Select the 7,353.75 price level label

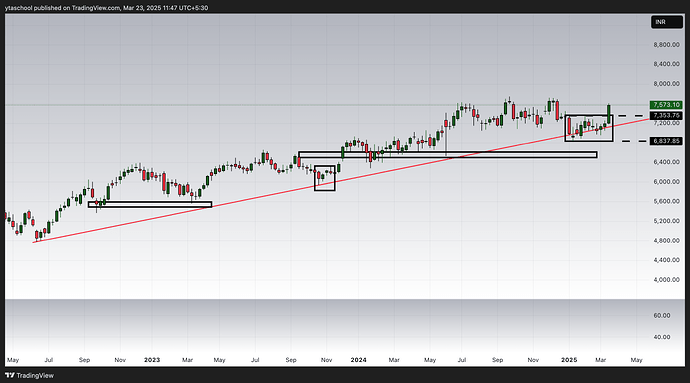click(666, 115)
